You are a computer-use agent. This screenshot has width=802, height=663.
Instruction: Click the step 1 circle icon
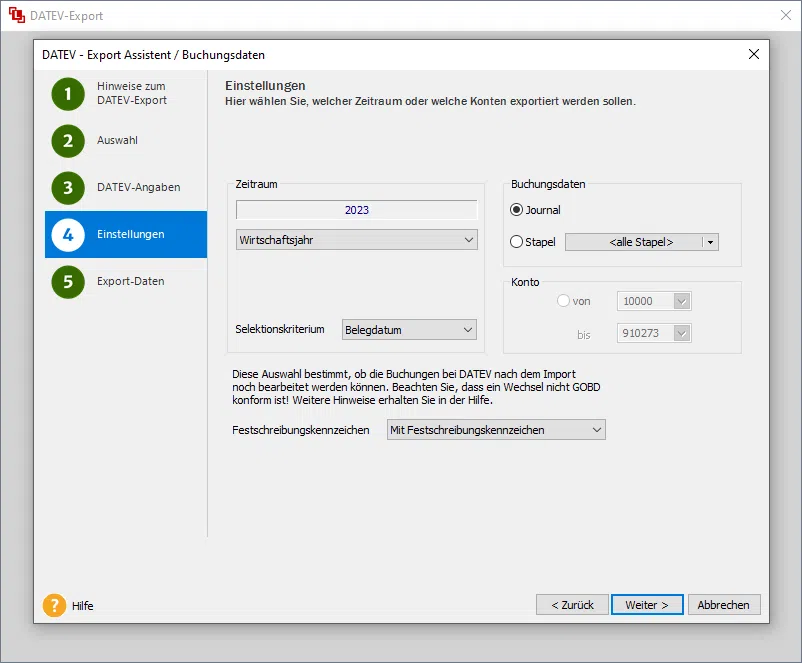click(68, 94)
